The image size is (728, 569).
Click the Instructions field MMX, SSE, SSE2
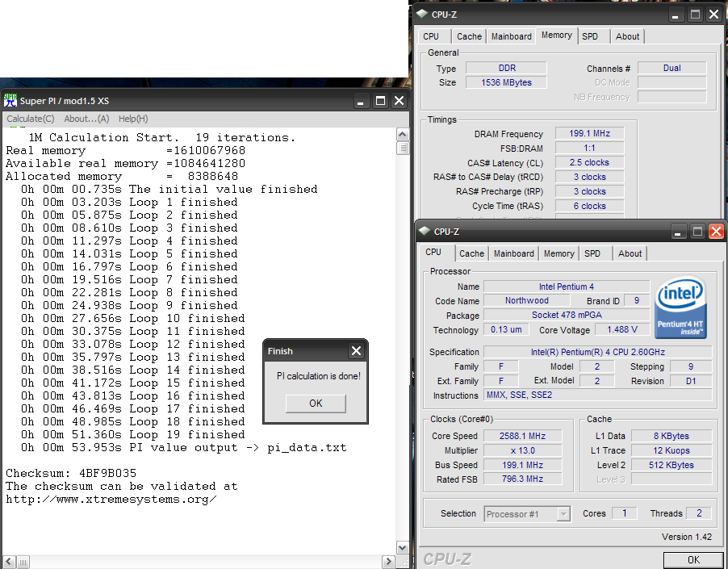tap(597, 395)
